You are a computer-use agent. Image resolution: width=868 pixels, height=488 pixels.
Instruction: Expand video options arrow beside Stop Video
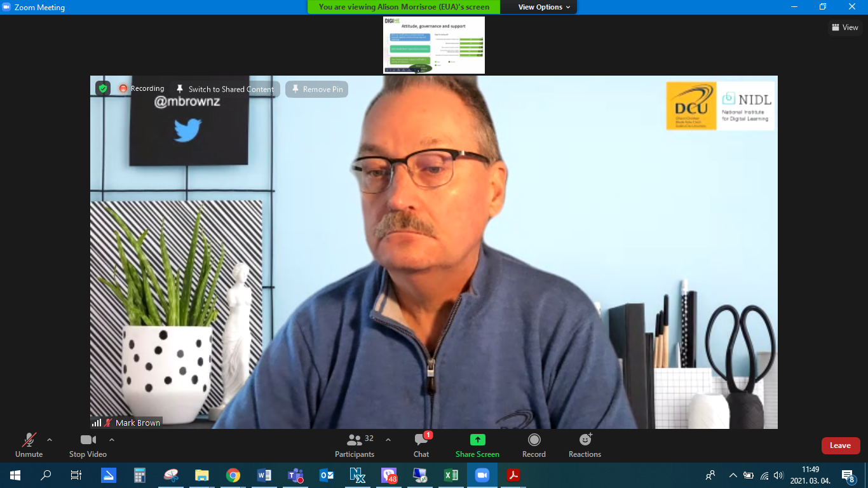[x=112, y=440]
